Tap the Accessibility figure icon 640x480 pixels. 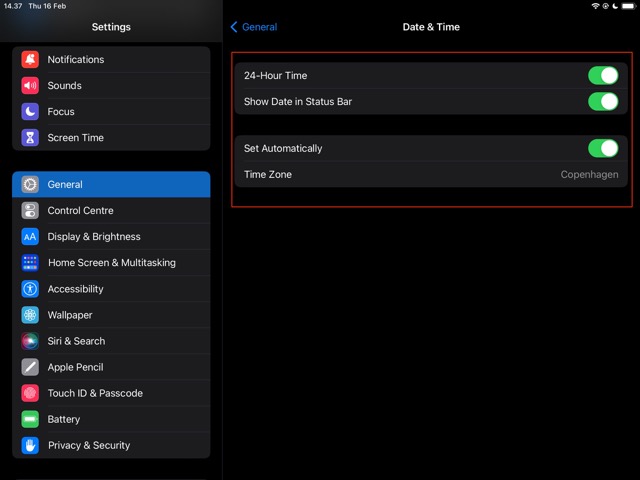[x=30, y=289]
